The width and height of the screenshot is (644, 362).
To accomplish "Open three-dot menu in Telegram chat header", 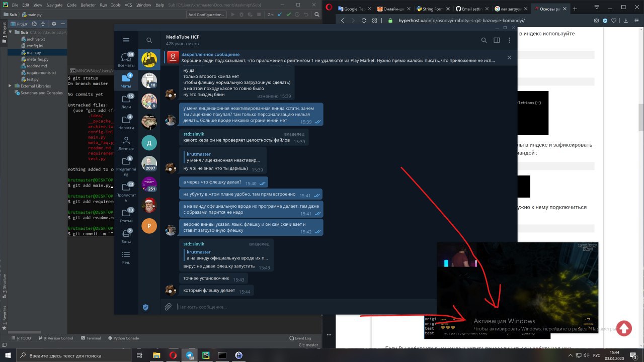I will 509,40.
